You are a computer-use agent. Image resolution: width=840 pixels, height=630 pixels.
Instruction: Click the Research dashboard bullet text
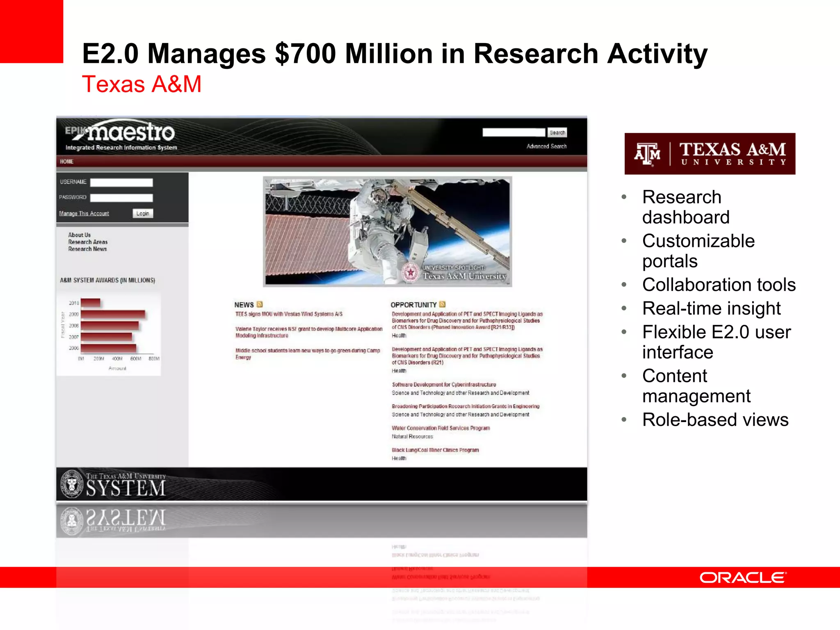coord(686,207)
